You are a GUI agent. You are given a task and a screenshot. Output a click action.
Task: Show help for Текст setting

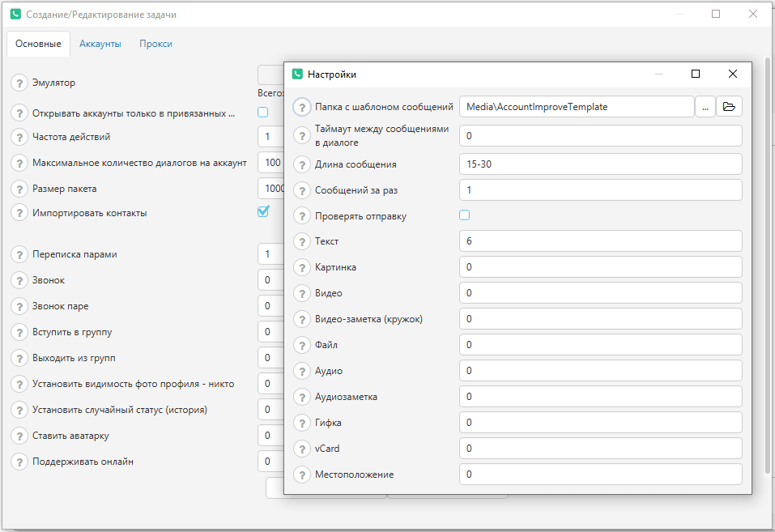coord(302,241)
